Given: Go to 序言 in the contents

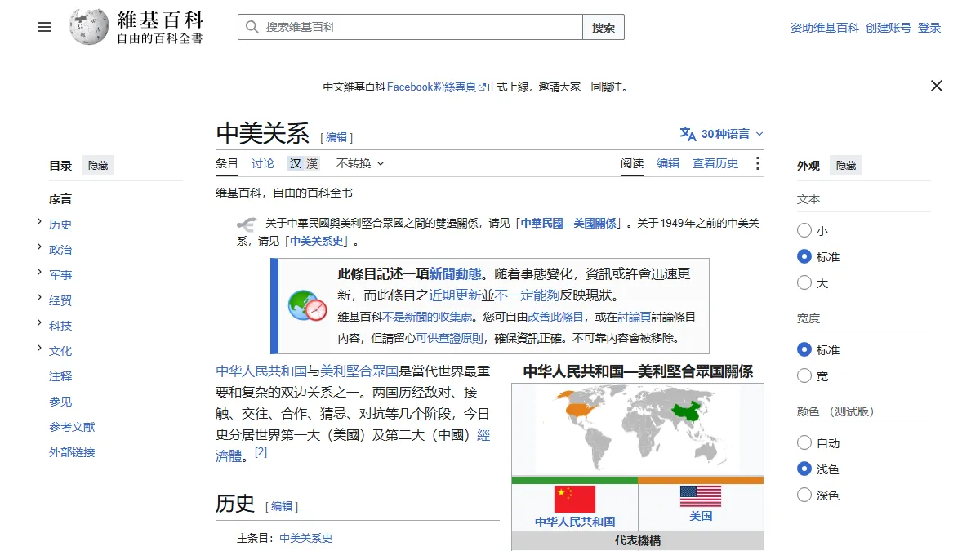Looking at the screenshot, I should click(x=60, y=198).
